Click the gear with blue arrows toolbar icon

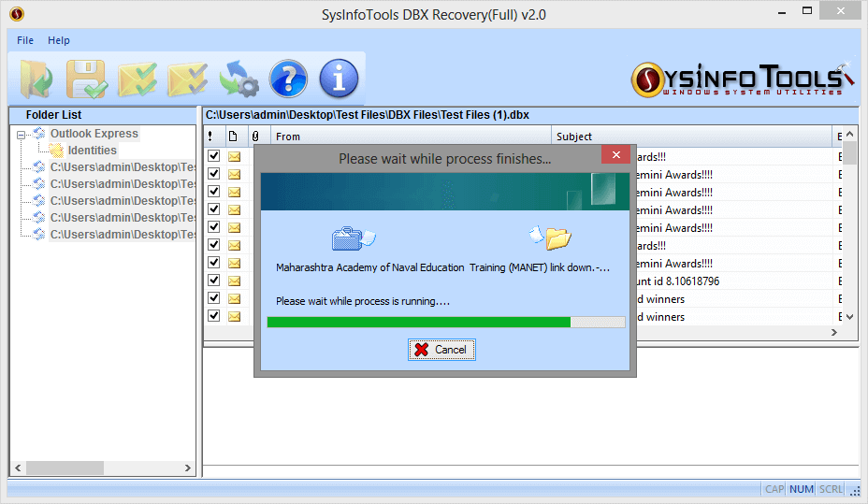tap(239, 79)
